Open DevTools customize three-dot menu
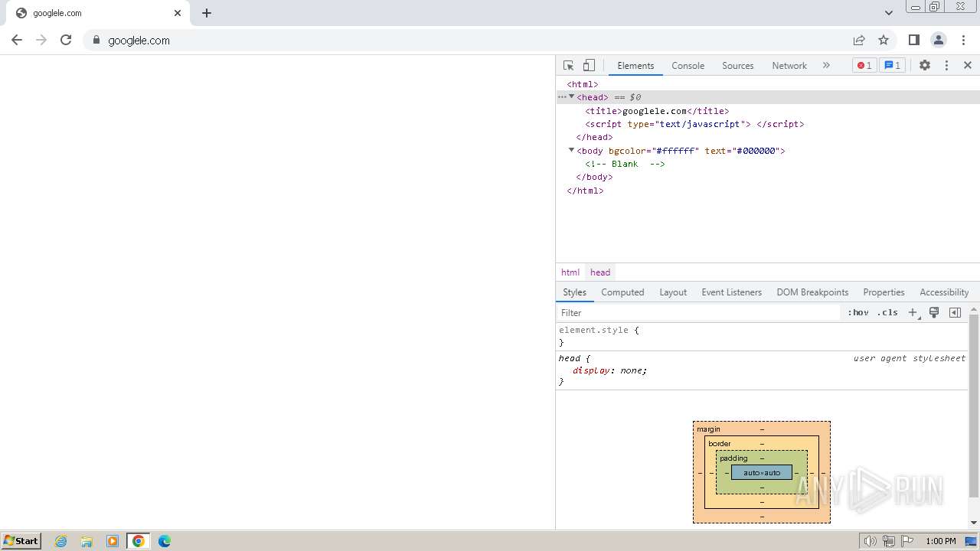Image resolution: width=980 pixels, height=551 pixels. pyautogui.click(x=946, y=66)
